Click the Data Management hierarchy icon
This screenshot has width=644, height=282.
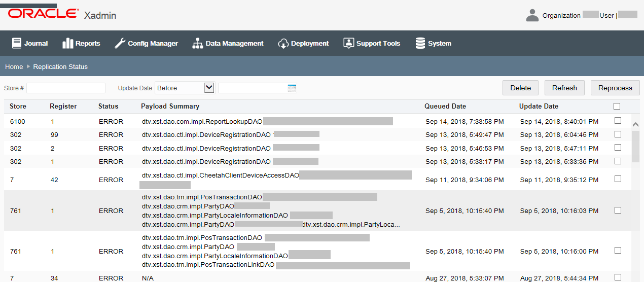(x=197, y=43)
